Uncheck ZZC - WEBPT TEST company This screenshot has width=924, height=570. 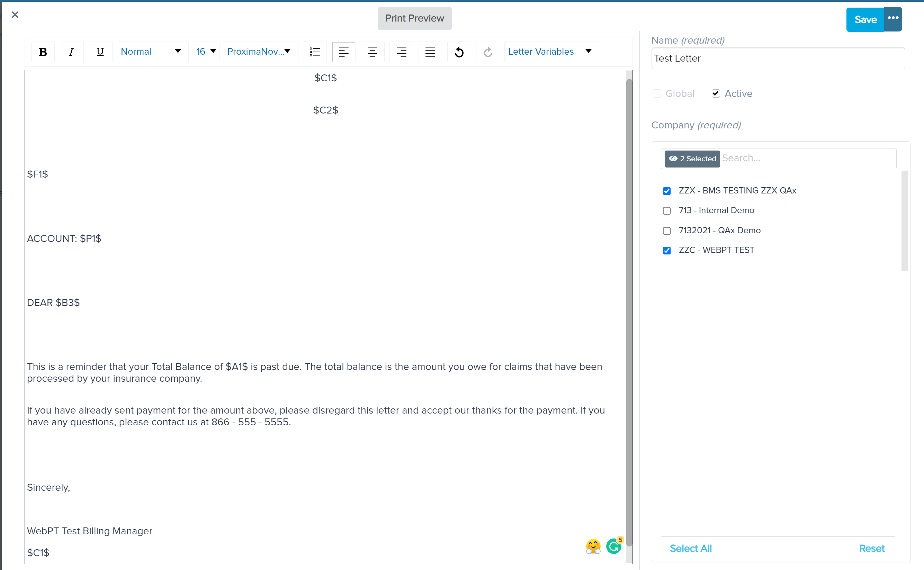click(x=666, y=251)
